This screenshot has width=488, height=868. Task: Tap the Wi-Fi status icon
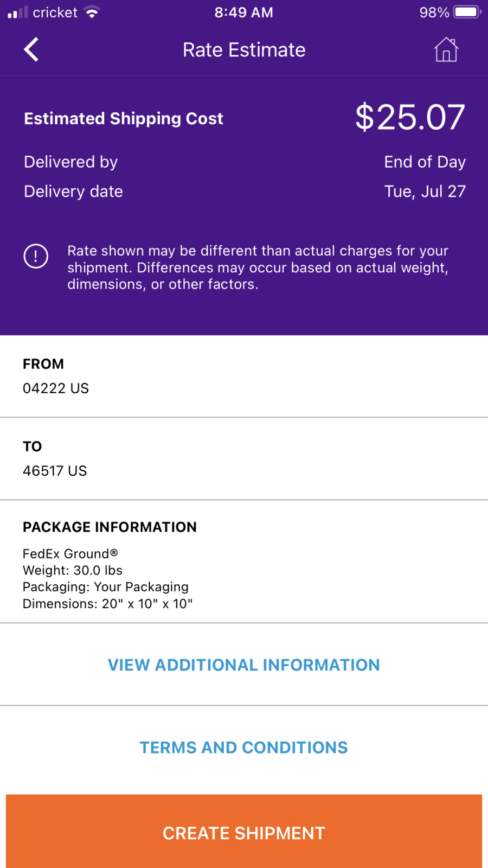tap(93, 12)
